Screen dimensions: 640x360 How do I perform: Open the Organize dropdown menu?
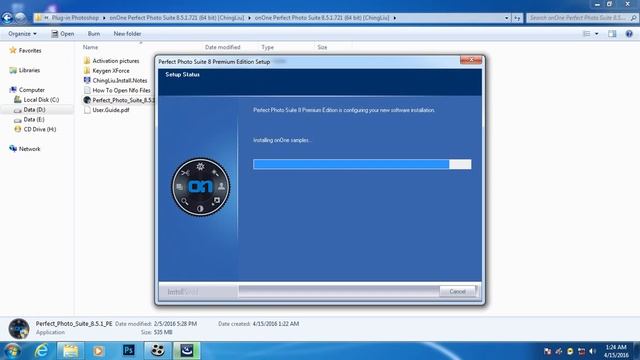pyautogui.click(x=22, y=33)
